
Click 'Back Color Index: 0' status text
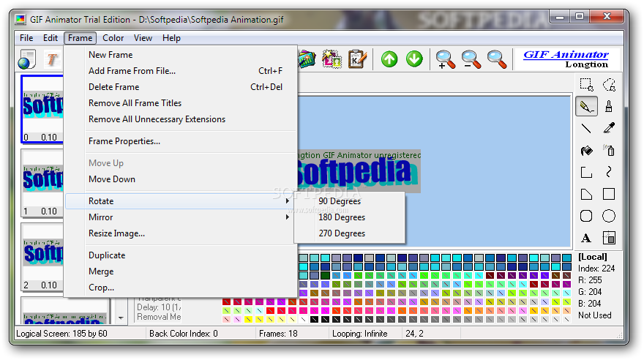click(184, 334)
